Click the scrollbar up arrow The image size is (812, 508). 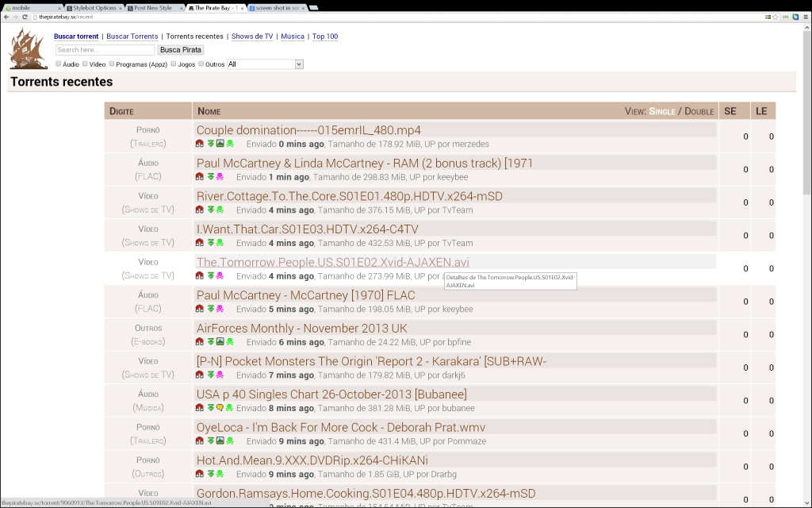pos(807,28)
